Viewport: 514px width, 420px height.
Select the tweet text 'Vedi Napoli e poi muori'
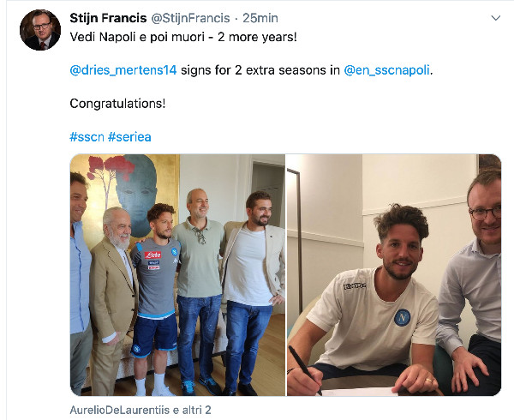[137, 37]
